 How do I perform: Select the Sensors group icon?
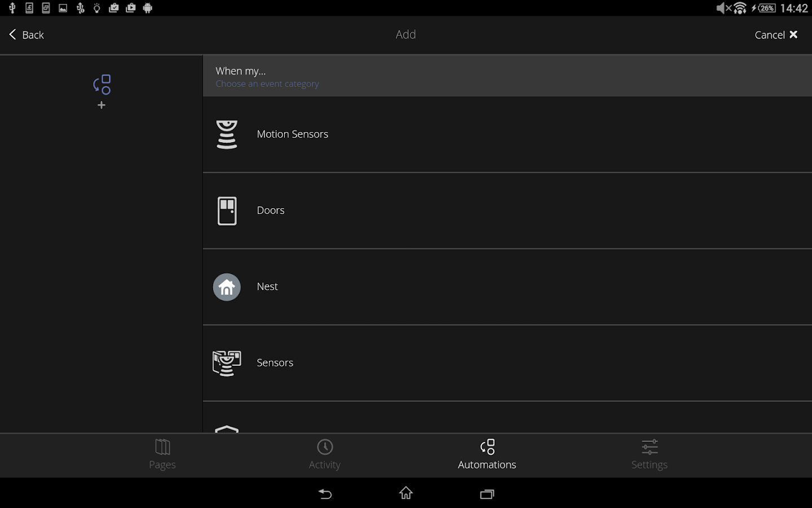(227, 363)
